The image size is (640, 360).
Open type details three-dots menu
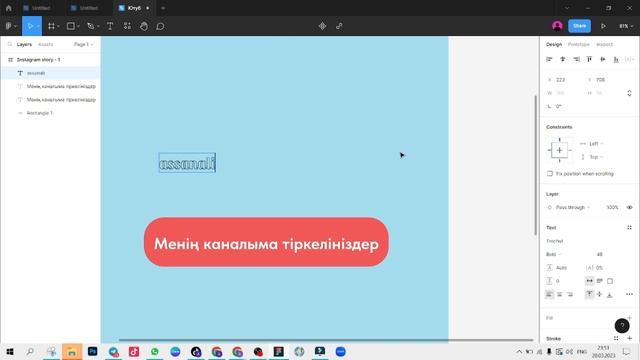coord(629,294)
